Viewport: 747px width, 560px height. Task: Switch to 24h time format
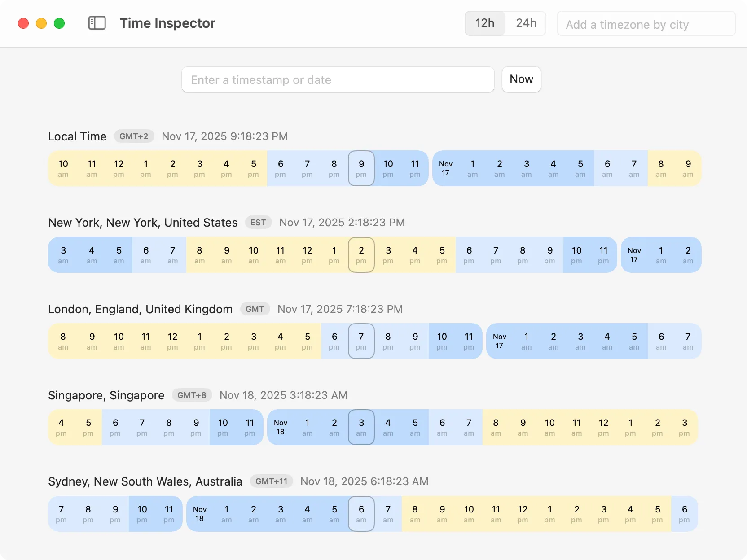526,23
